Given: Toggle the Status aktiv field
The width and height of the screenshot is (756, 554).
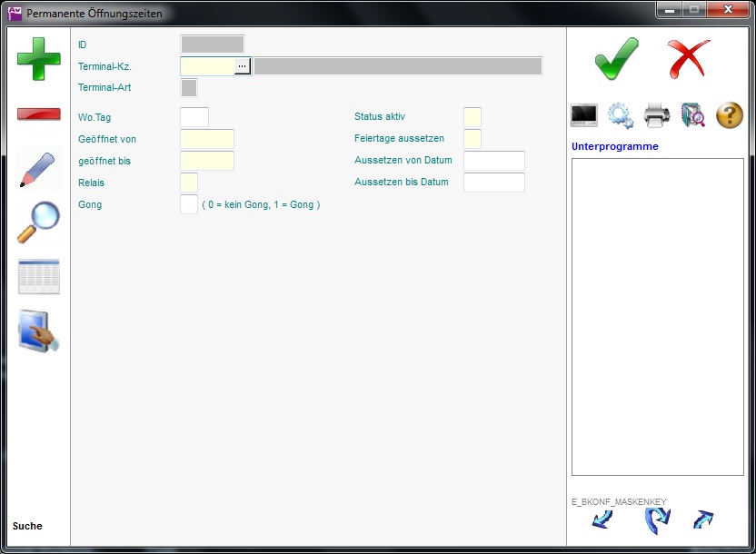Looking at the screenshot, I should (472, 117).
